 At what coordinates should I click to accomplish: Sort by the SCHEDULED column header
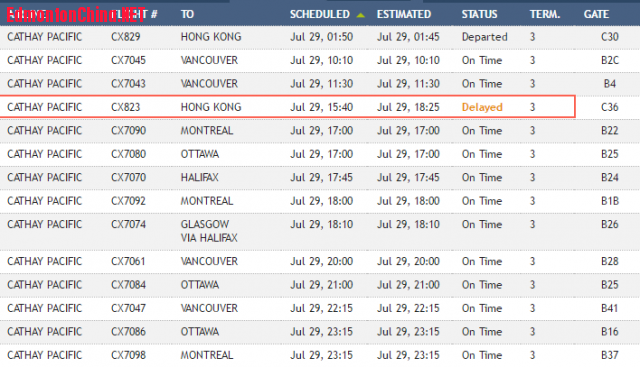pos(320,14)
